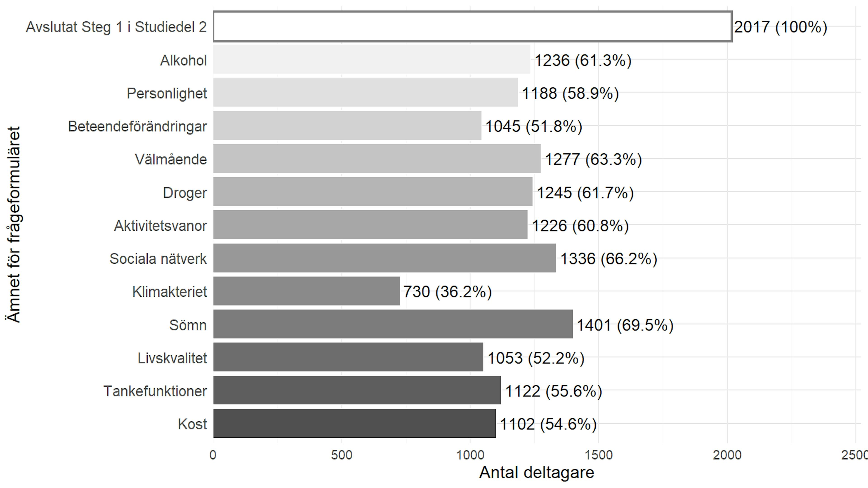The image size is (868, 488).
Task: Click the Beteendeförändringar category label
Action: [137, 126]
